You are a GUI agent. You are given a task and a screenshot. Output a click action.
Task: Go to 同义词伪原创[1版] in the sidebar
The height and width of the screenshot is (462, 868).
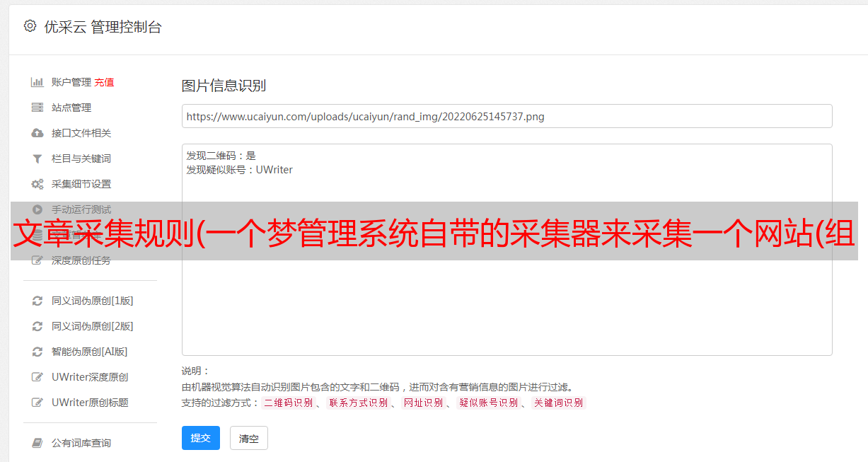(x=93, y=301)
